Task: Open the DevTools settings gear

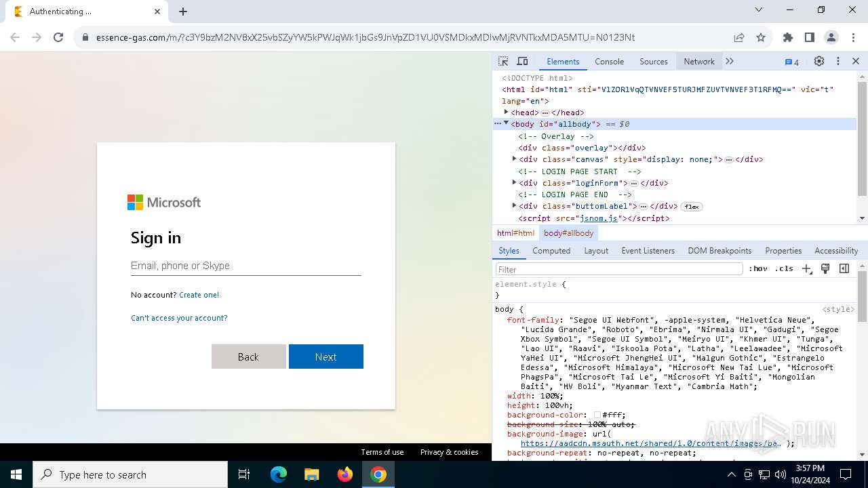Action: click(x=819, y=61)
